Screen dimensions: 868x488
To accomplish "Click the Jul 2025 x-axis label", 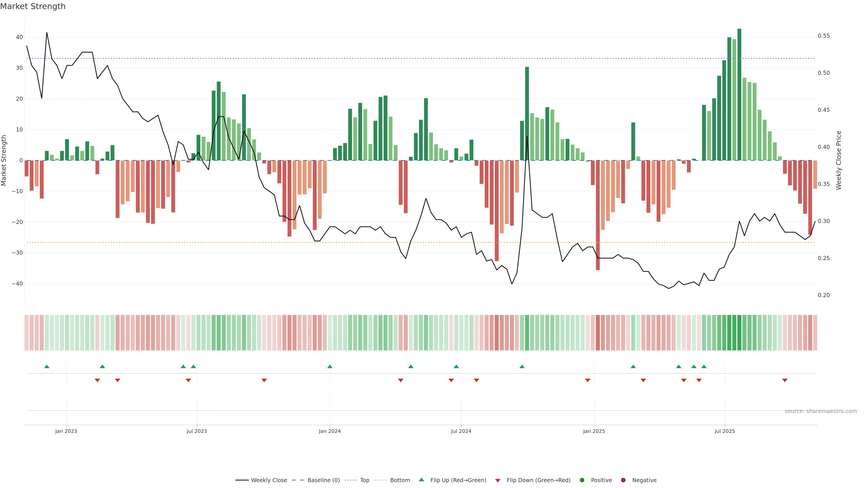I will (x=724, y=431).
